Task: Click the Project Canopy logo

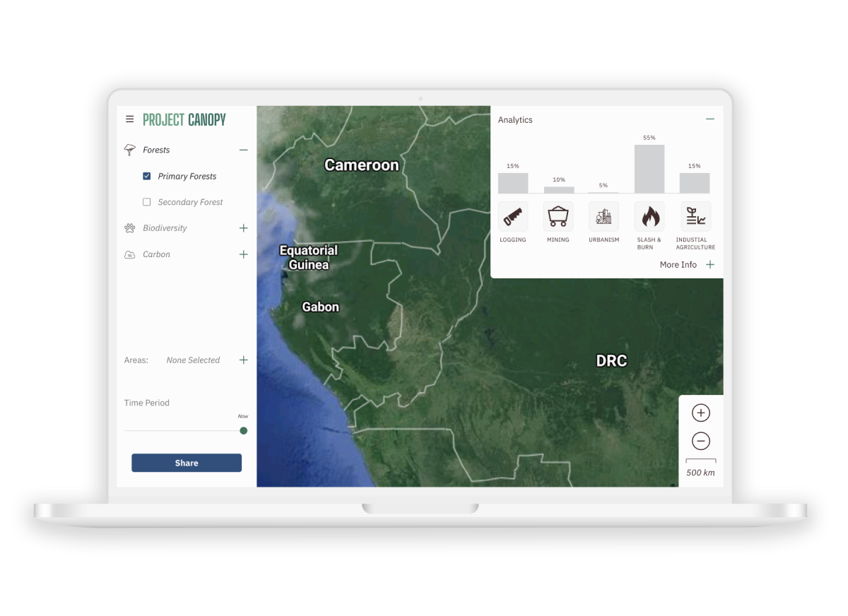Action: point(184,119)
